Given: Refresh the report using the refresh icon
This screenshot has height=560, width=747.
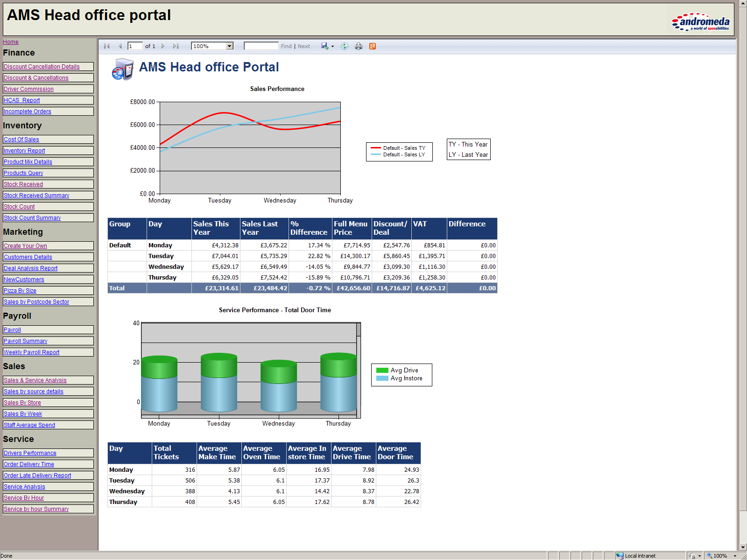Looking at the screenshot, I should click(x=345, y=46).
